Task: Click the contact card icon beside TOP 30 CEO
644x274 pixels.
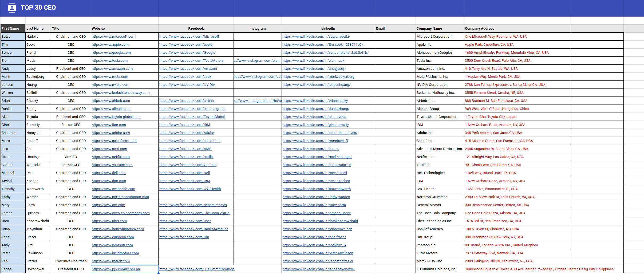Action: pos(12,8)
